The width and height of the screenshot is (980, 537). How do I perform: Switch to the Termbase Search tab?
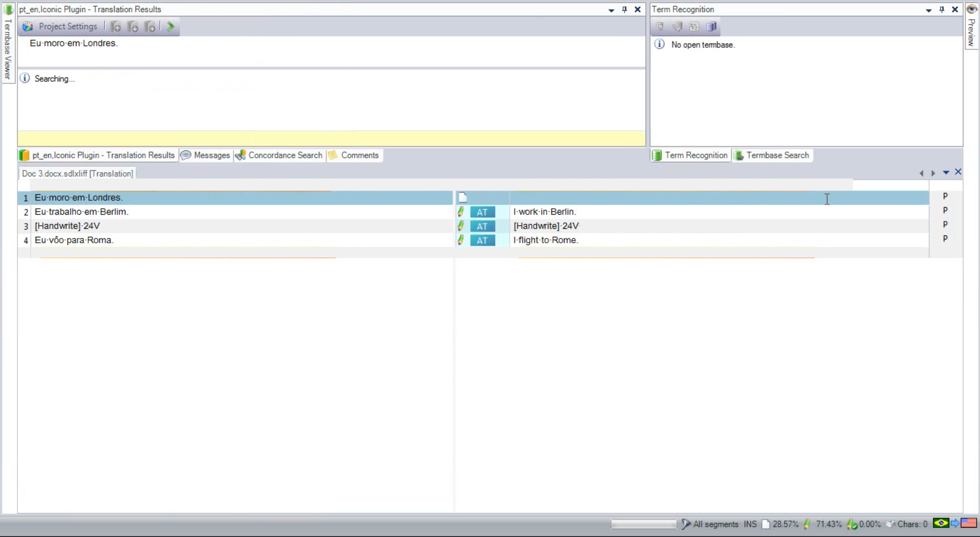[772, 155]
